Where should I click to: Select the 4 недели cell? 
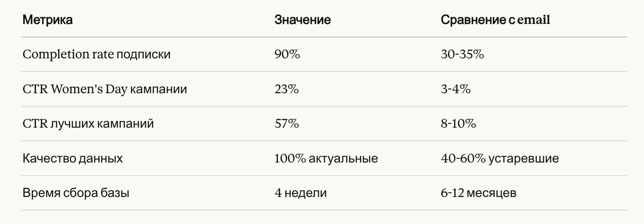(x=301, y=193)
